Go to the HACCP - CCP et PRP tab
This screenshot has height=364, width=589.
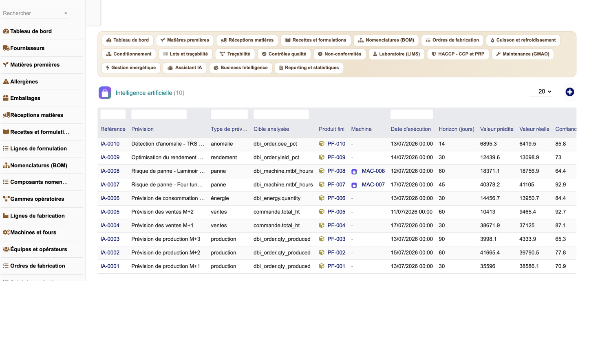pos(458,54)
